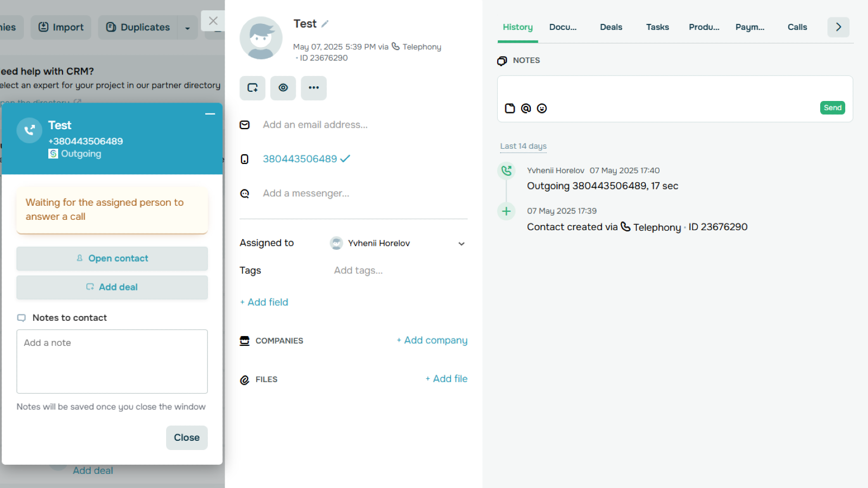Click the attach file icon in notes box
This screenshot has height=488, width=868.
[x=510, y=109]
